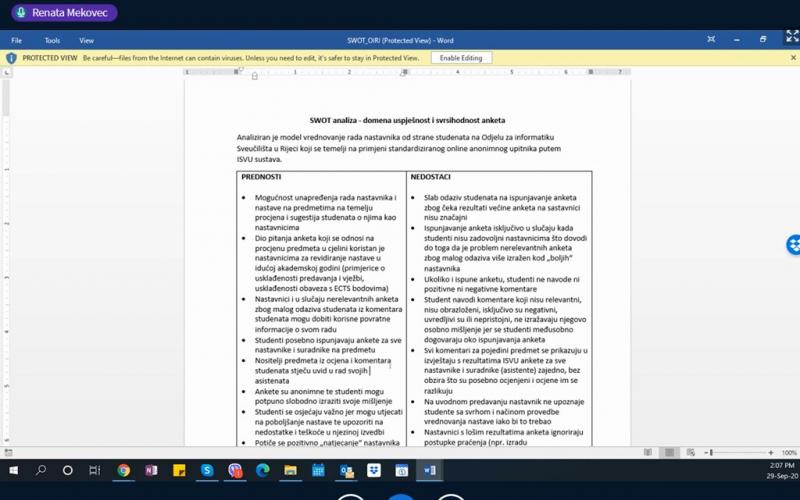Click bullet 'Ukoliko i ispune anketu, studenti'
This screenshot has width=800, height=500.
point(502,284)
